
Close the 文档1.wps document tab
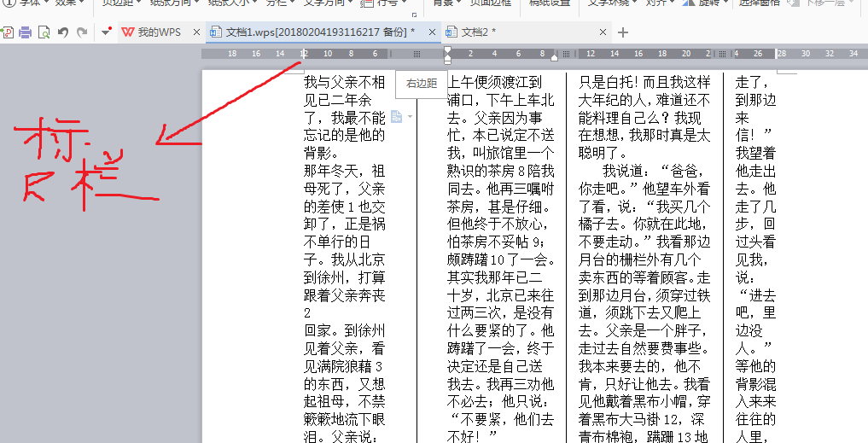click(x=433, y=32)
